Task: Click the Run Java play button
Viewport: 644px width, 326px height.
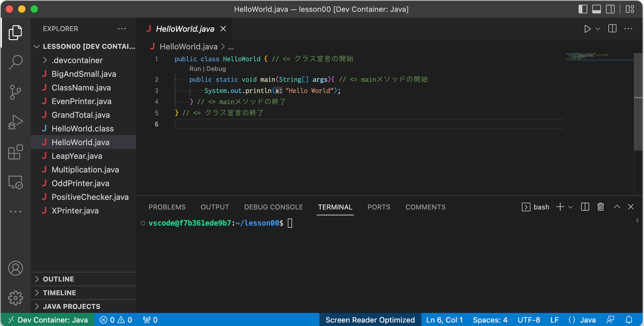Action: pos(587,29)
